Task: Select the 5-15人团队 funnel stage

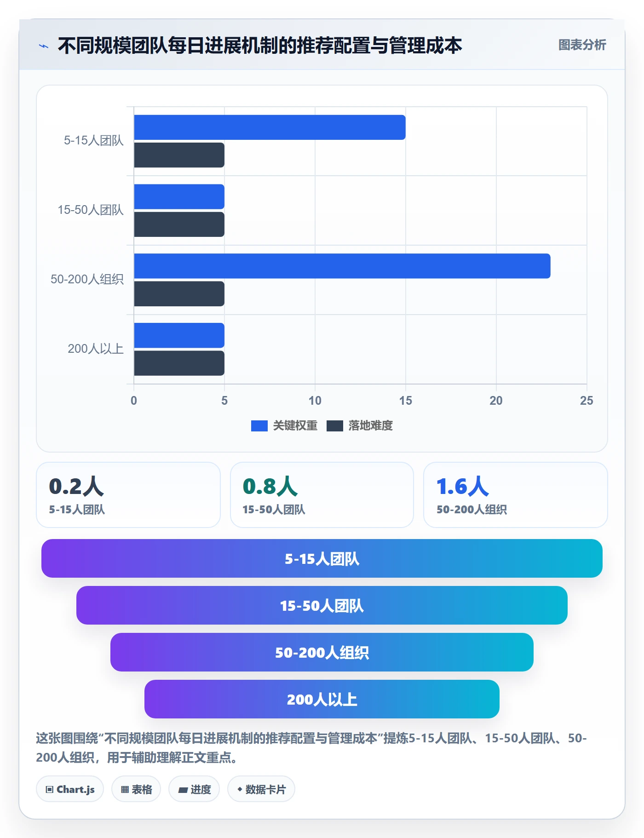Action: [x=322, y=558]
